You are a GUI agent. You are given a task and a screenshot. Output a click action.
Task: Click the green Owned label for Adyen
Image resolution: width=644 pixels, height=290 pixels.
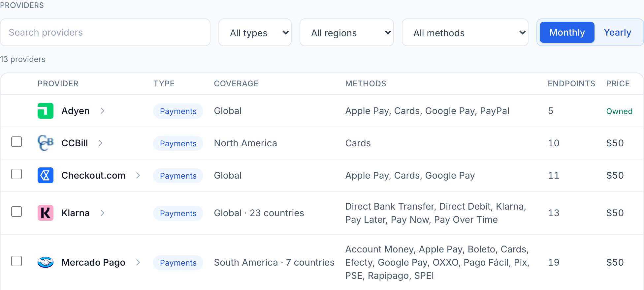click(x=619, y=111)
